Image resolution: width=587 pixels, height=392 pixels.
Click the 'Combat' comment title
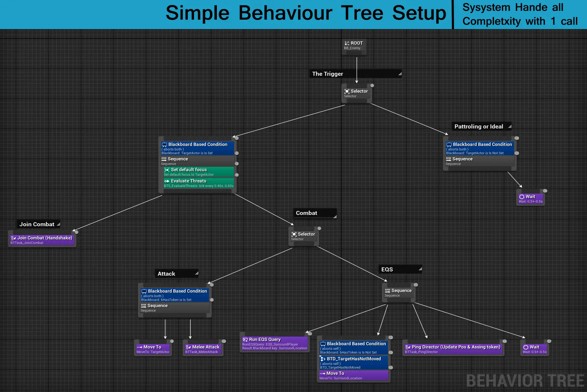pos(307,213)
